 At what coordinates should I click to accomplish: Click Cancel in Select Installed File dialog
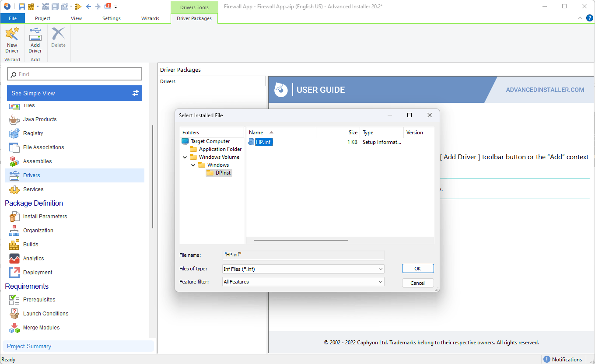pos(418,283)
